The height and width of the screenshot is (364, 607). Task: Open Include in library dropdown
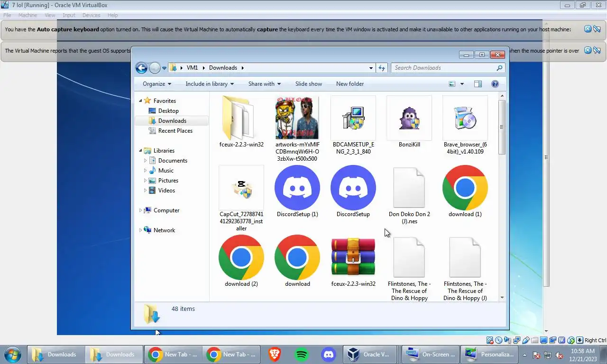tap(210, 84)
